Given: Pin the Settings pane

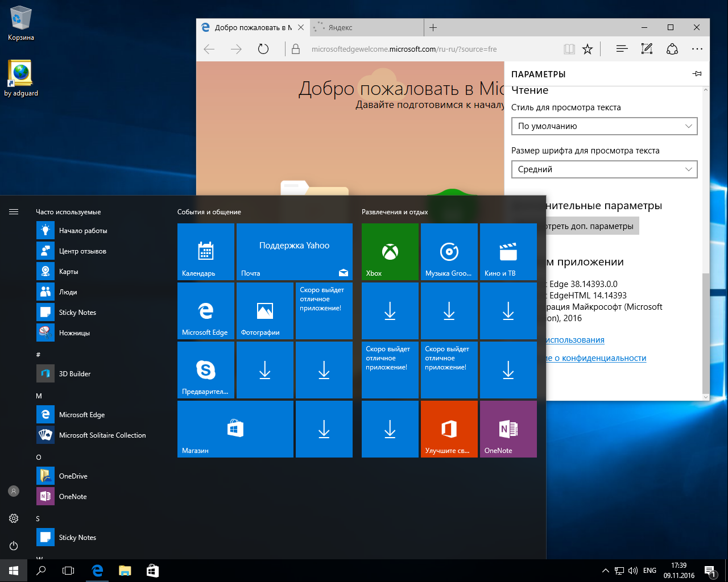Looking at the screenshot, I should tap(697, 74).
